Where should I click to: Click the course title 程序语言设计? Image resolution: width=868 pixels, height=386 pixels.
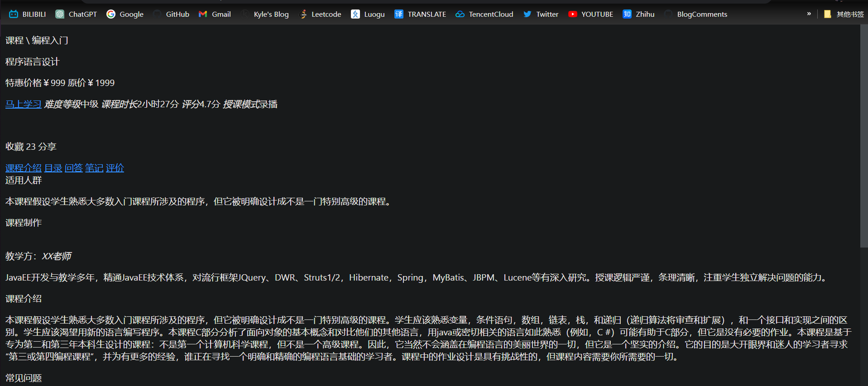pyautogui.click(x=33, y=62)
